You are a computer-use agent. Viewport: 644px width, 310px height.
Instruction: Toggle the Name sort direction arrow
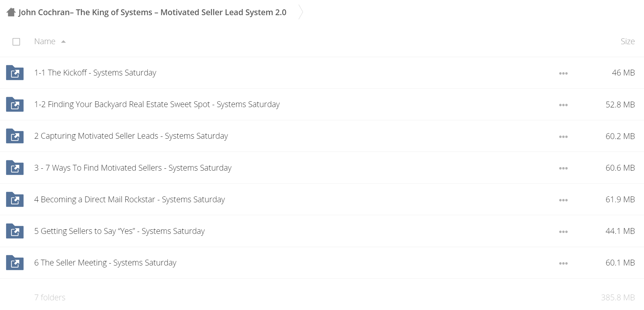[63, 42]
